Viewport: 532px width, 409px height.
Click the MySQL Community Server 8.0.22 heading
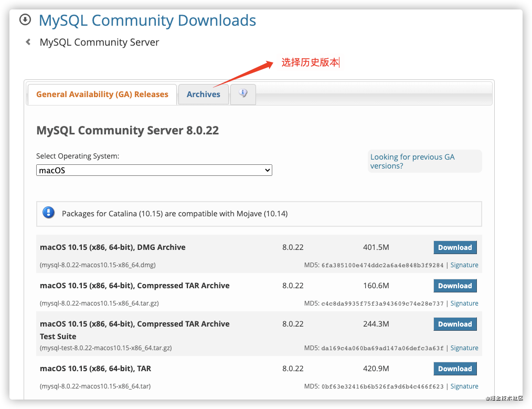click(127, 130)
